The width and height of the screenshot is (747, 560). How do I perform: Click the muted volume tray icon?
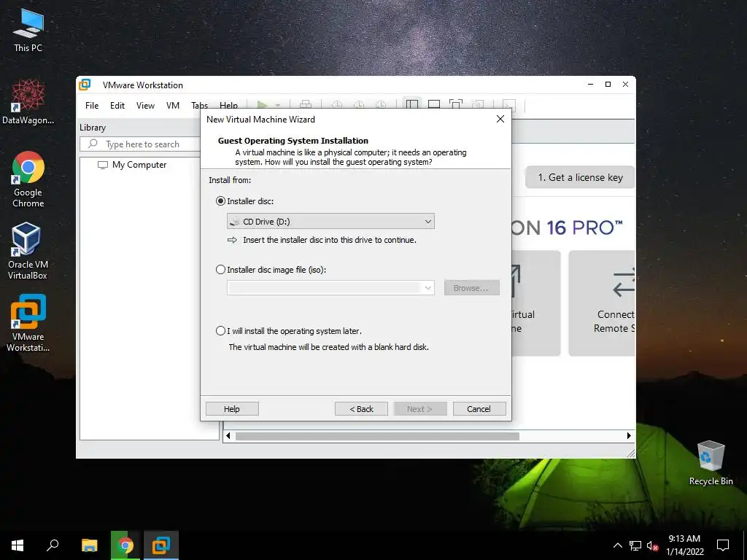pyautogui.click(x=652, y=545)
